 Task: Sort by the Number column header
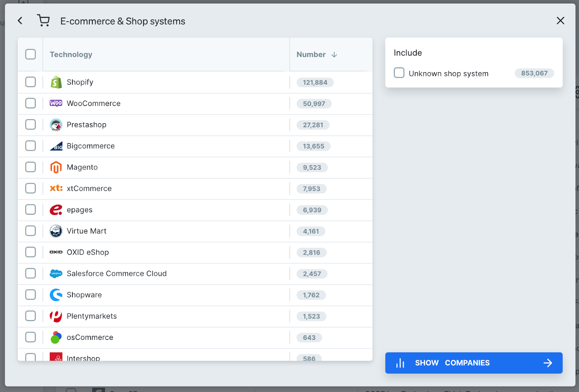point(311,55)
